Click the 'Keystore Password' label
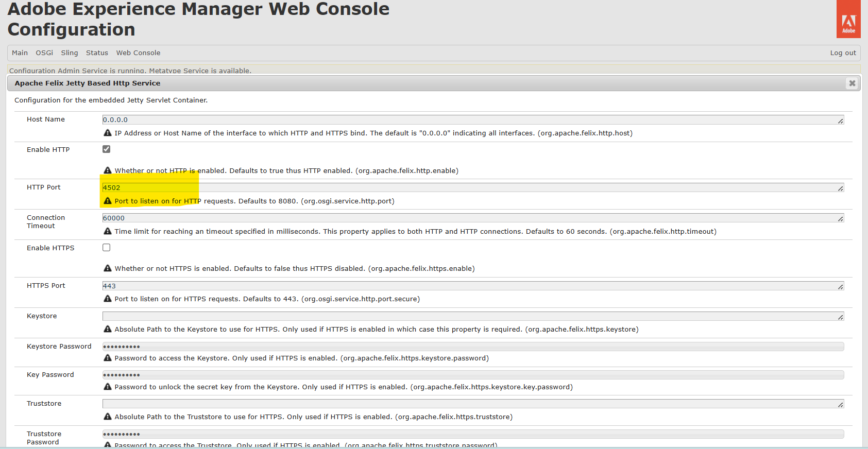This screenshot has width=868, height=449. coord(59,346)
